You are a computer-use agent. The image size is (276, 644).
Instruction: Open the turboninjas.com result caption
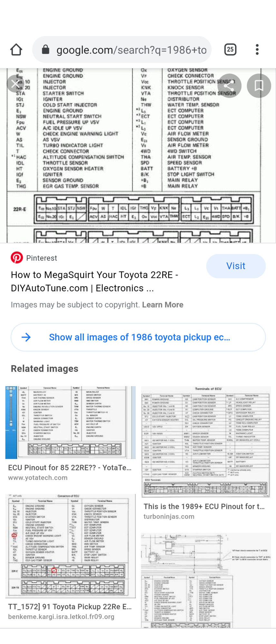[204, 507]
